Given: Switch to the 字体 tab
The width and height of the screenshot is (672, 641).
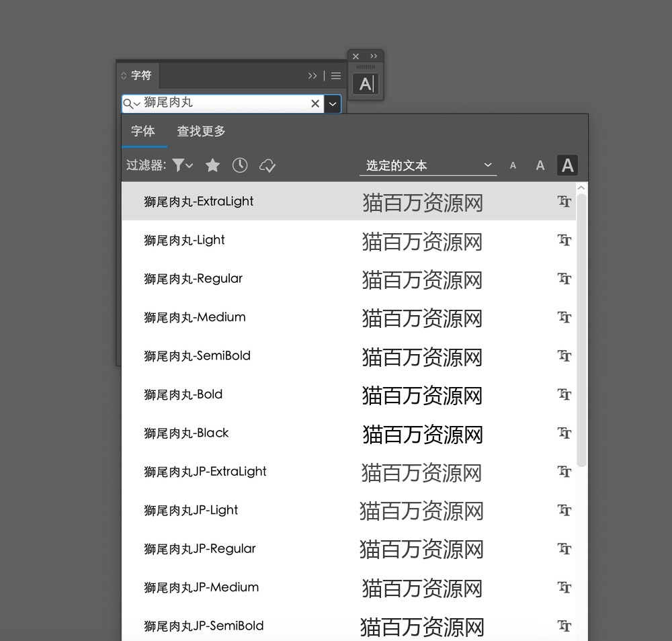Looking at the screenshot, I should pyautogui.click(x=143, y=131).
